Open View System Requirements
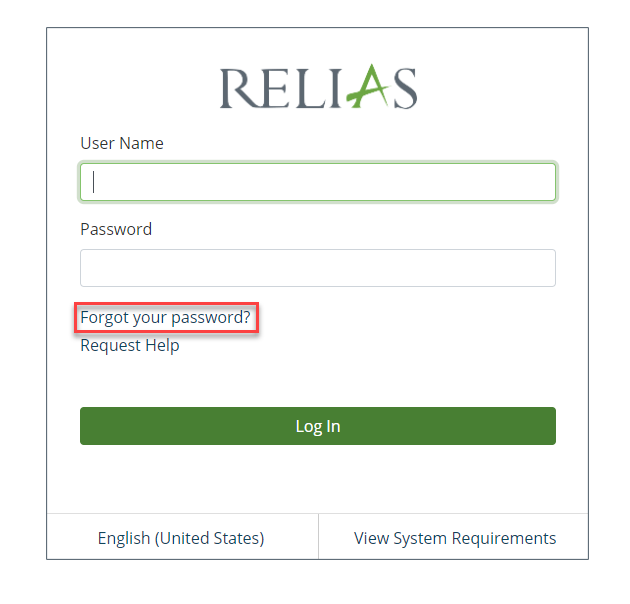This screenshot has height=604, width=630. pyautogui.click(x=455, y=538)
